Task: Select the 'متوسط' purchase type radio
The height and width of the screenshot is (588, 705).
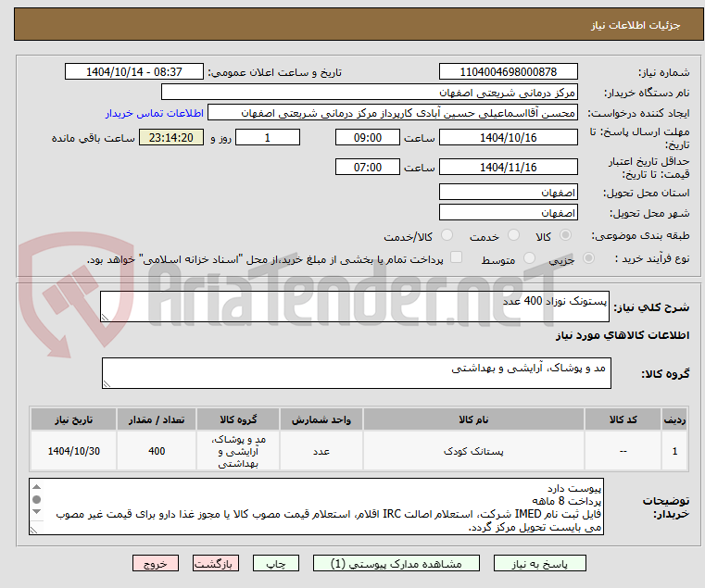Action: pos(530,258)
